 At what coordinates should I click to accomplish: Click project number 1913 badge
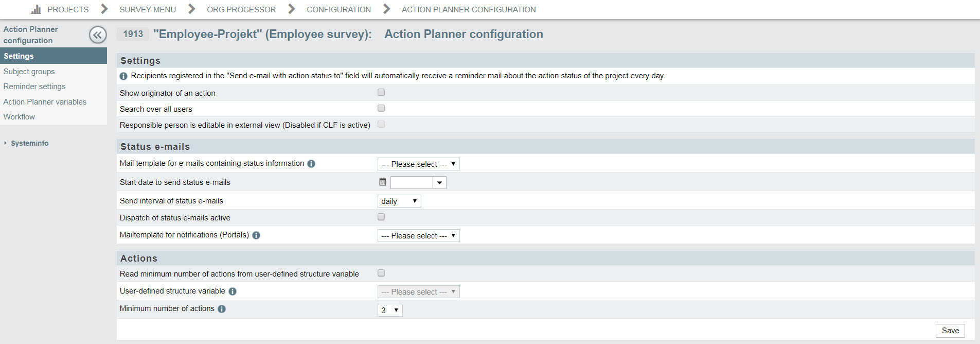pos(133,34)
